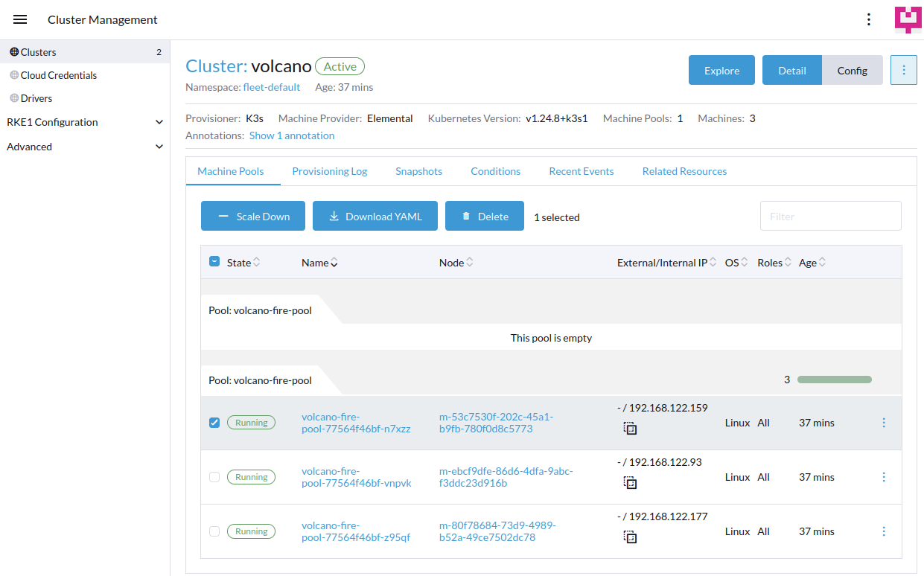Expand the Advanced sidebar section
This screenshot has width=924, height=576.
pyautogui.click(x=84, y=147)
